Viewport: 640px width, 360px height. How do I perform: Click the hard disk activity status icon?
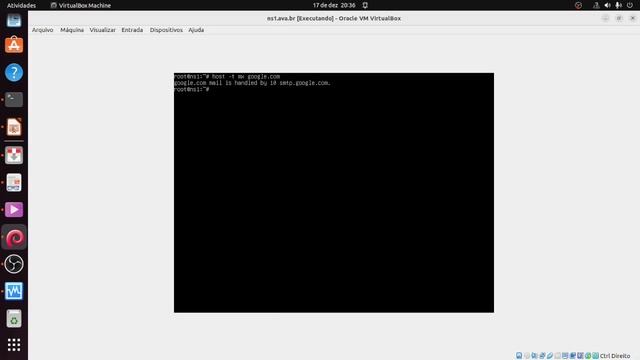point(519,356)
